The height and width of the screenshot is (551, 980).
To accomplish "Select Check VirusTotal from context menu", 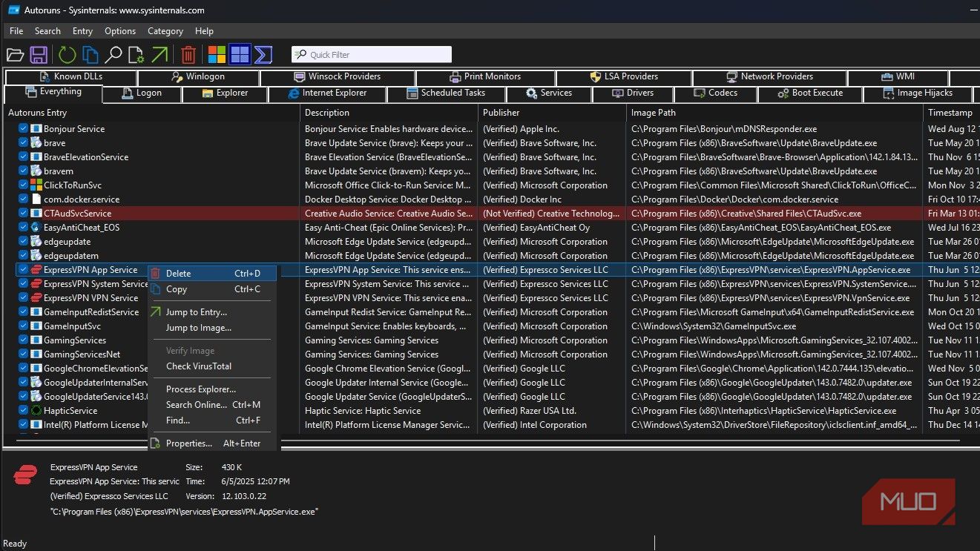I will [198, 366].
